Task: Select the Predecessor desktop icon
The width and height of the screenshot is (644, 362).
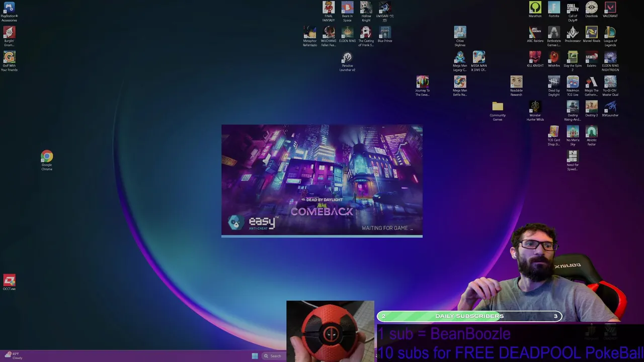Action: coord(573,35)
